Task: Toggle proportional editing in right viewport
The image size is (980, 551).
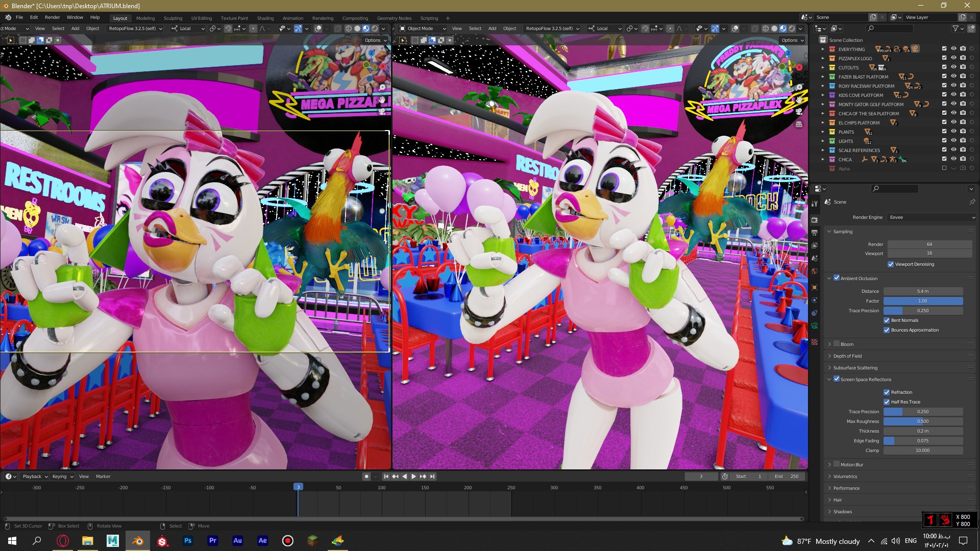Action: 670,29
